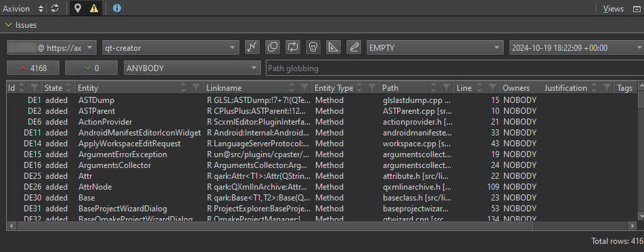
Task: Click the line 109 cell
Action: 477,187
